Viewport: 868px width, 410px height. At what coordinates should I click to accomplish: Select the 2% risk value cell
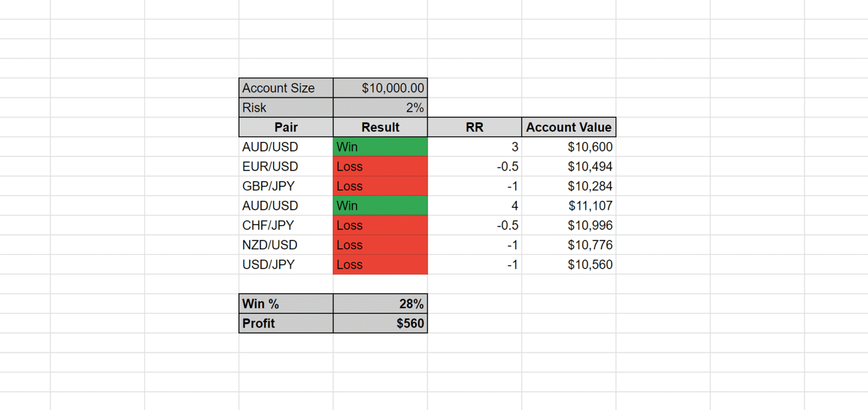[380, 107]
